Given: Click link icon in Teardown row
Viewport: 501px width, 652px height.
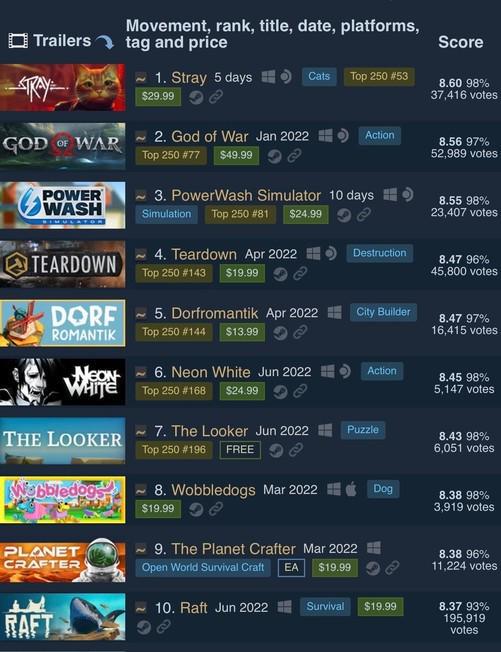Looking at the screenshot, I should pos(300,274).
